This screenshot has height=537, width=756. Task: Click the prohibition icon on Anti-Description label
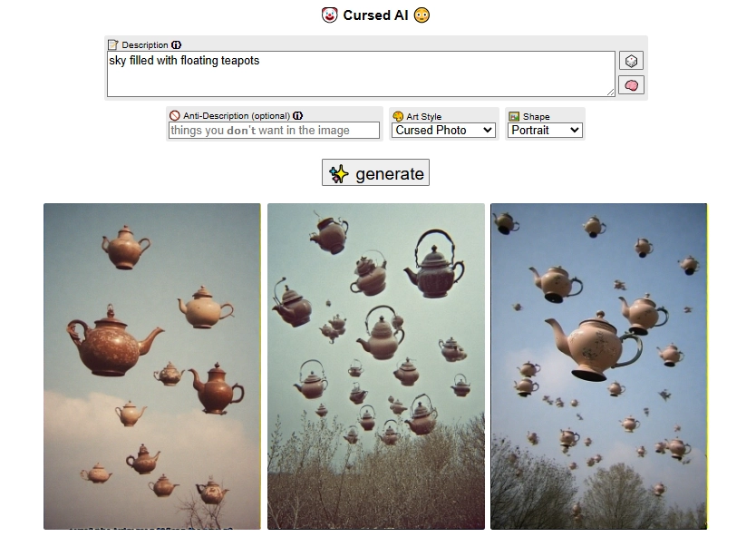click(174, 115)
